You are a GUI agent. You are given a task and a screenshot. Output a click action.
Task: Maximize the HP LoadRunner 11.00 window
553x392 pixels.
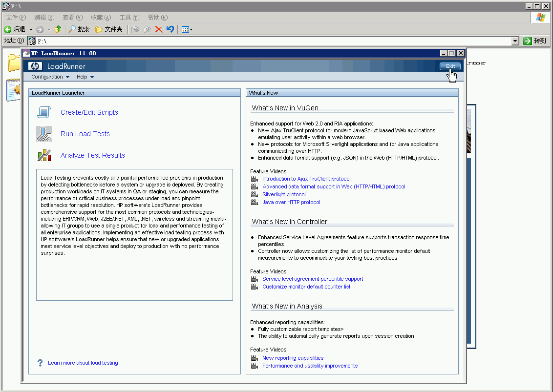pos(451,53)
